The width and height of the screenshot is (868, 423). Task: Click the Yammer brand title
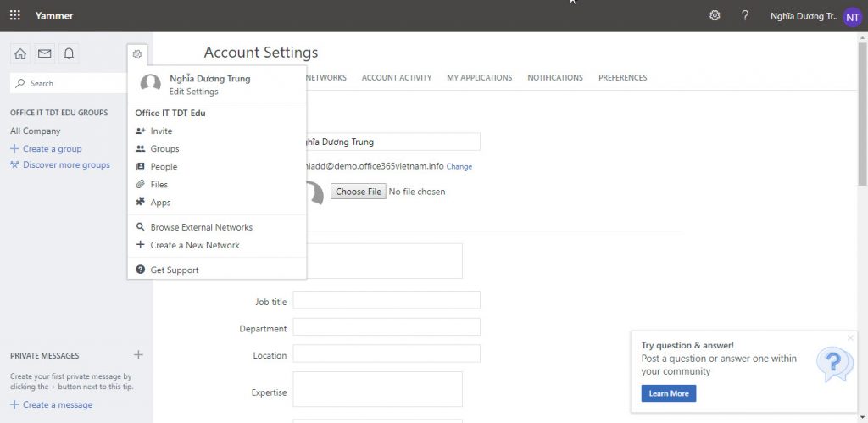[54, 16]
